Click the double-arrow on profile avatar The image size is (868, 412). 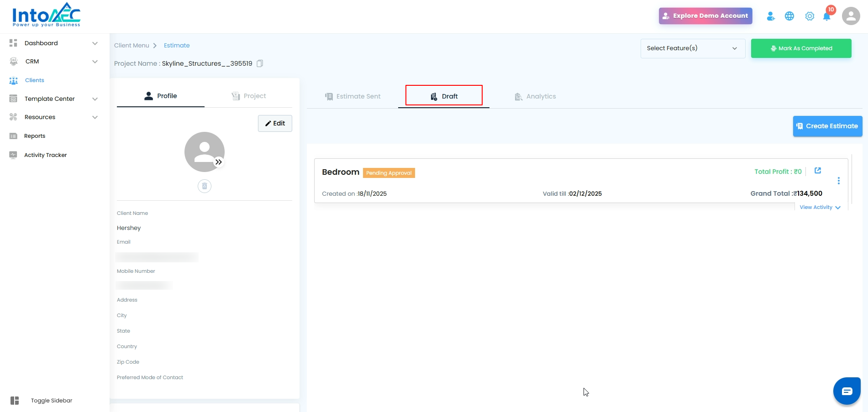pos(219,162)
